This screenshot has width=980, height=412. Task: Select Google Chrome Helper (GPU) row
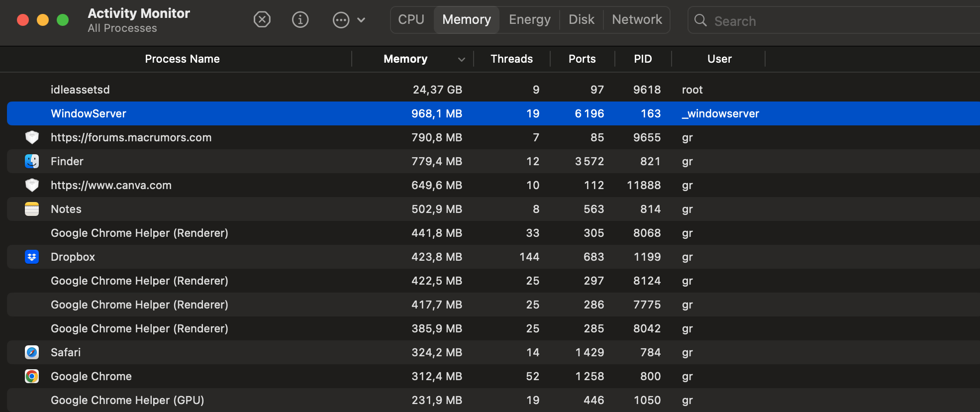pos(493,400)
